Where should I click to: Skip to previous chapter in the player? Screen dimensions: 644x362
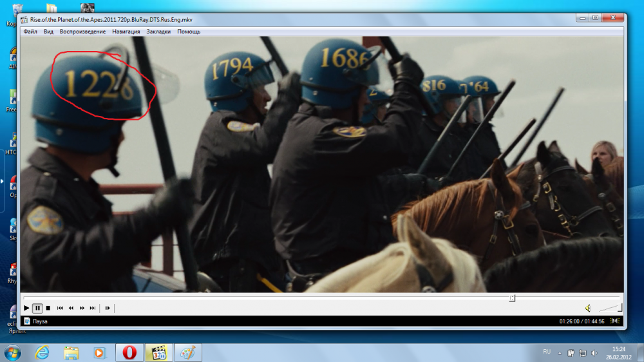60,308
